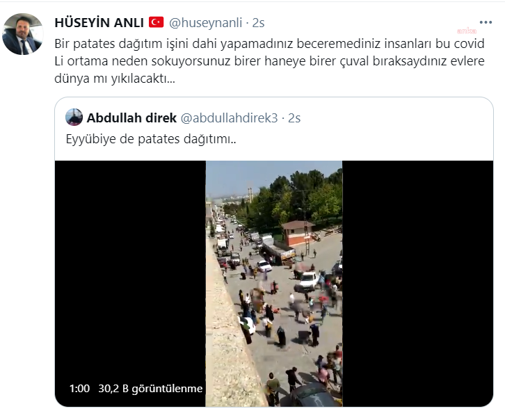
Task: Open Hüseyin Anlı's profile picture
Action: pos(22,34)
